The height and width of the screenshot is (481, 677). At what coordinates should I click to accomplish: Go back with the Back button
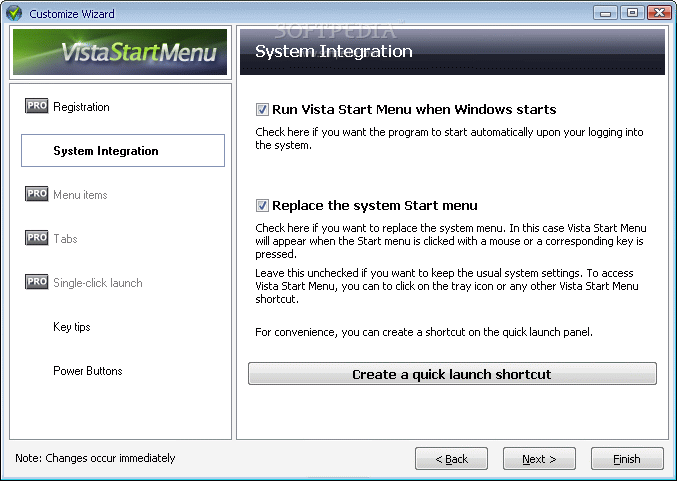pyautogui.click(x=451, y=459)
